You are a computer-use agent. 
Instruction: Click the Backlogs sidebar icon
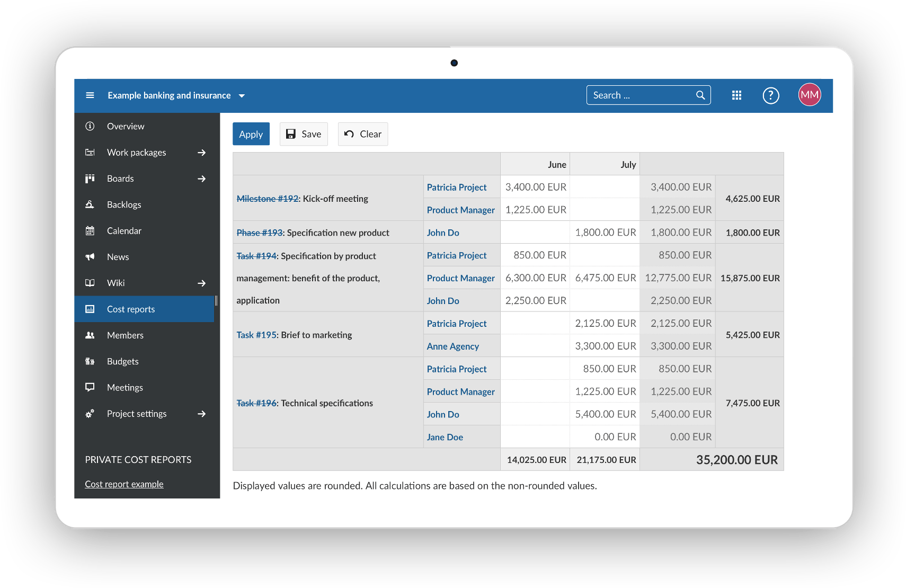[90, 204]
